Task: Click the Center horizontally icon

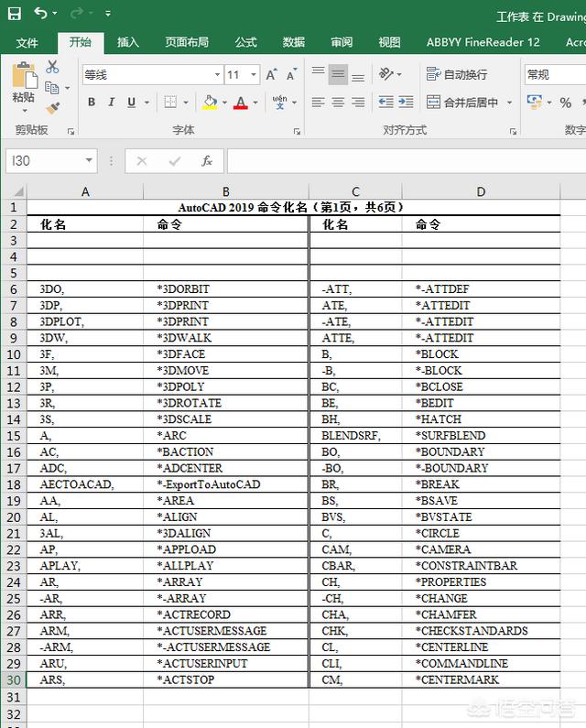Action: (338, 103)
